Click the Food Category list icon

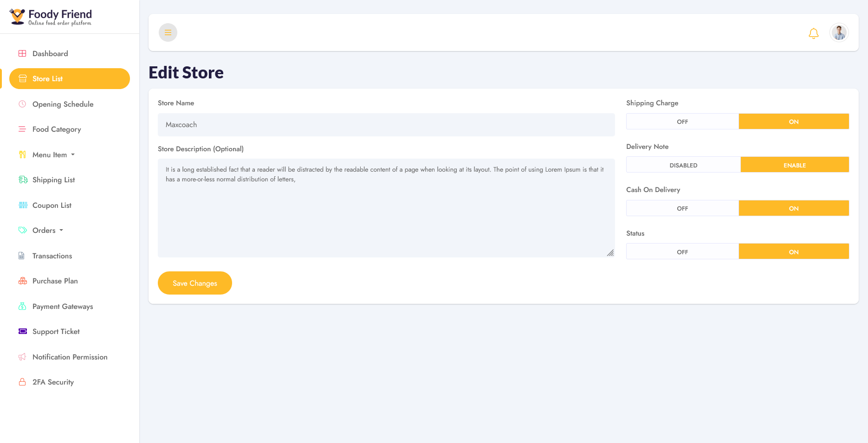coord(22,129)
